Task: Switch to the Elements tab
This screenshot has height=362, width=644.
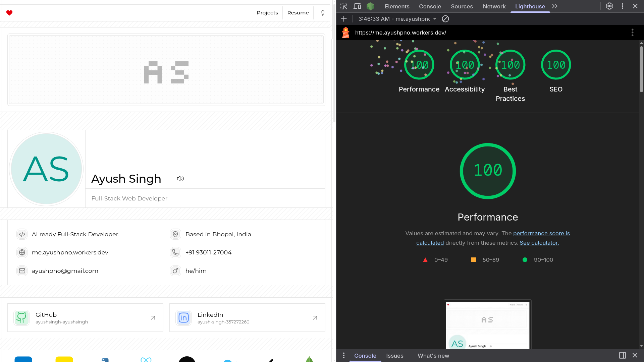Action: (397, 6)
